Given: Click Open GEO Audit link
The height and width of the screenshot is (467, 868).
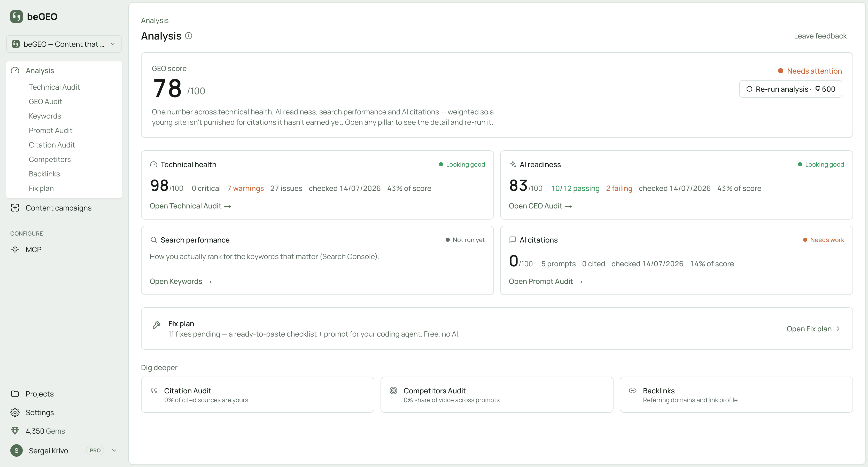Looking at the screenshot, I should click(540, 206).
